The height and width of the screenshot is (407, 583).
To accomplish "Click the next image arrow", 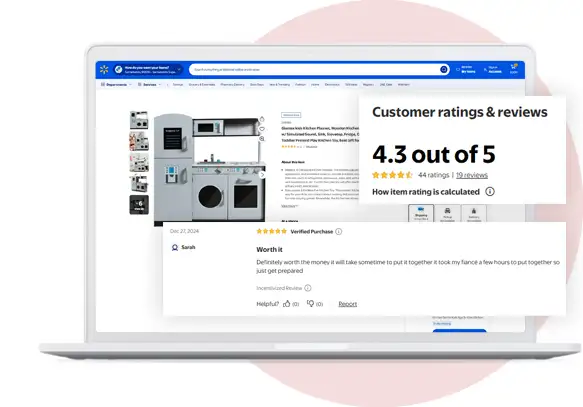I will 262,175.
